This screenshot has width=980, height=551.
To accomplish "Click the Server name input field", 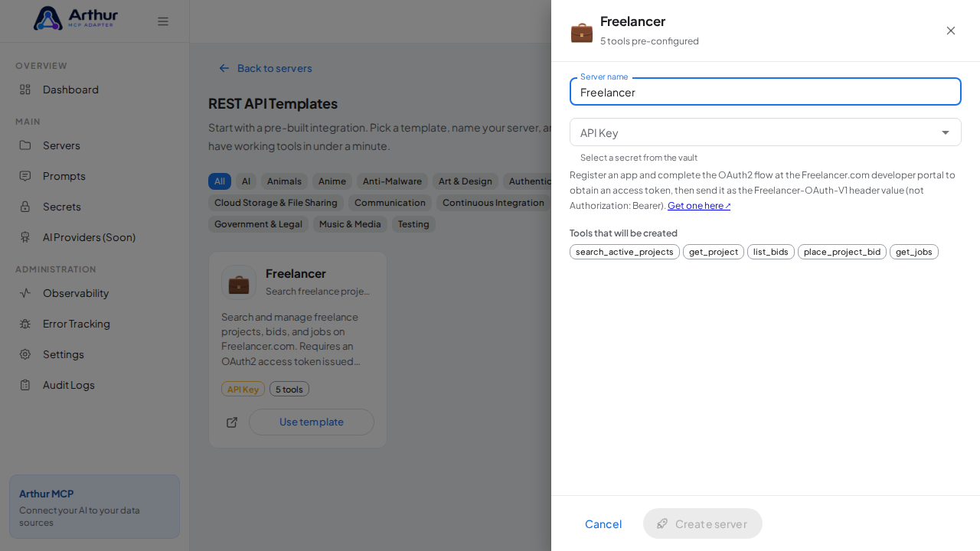I will [766, 92].
